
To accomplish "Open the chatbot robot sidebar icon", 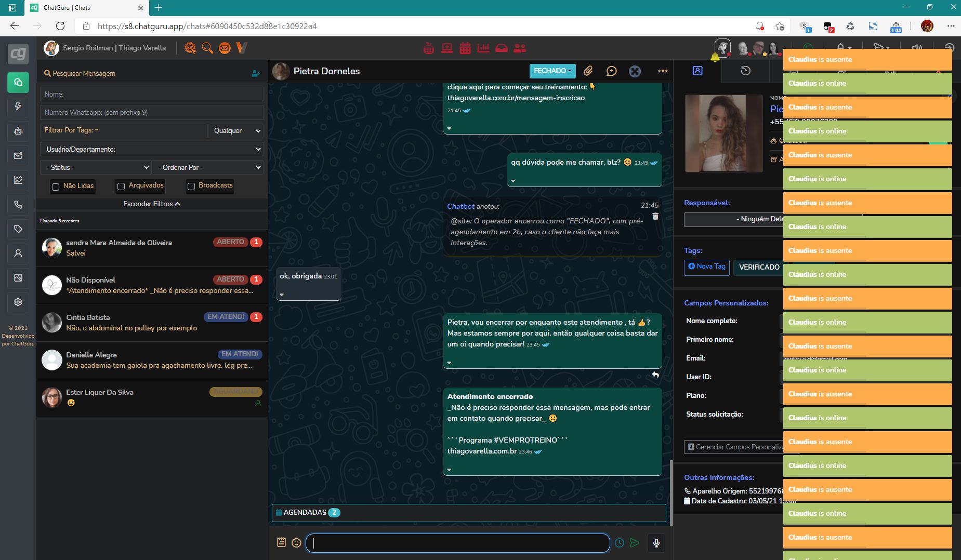I will pyautogui.click(x=18, y=131).
